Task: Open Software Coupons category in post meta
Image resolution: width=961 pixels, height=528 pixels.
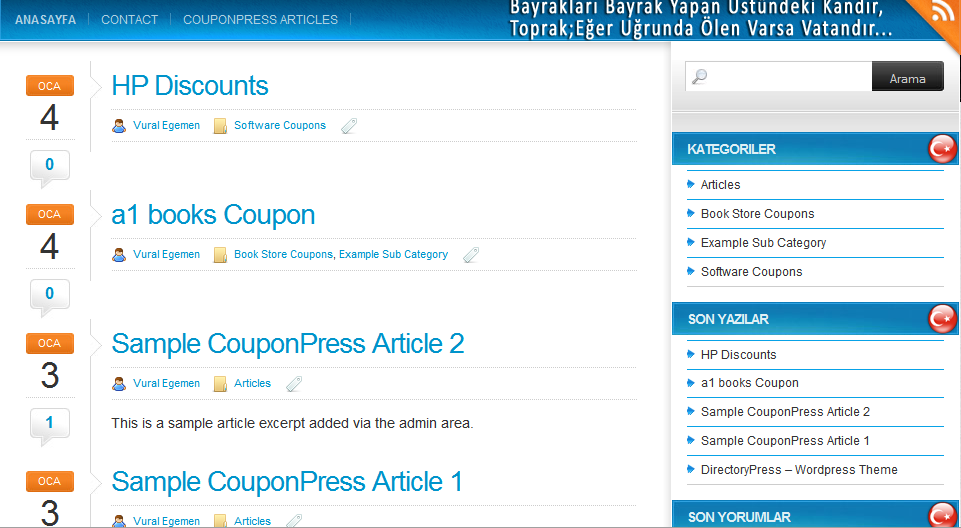Action: click(280, 126)
